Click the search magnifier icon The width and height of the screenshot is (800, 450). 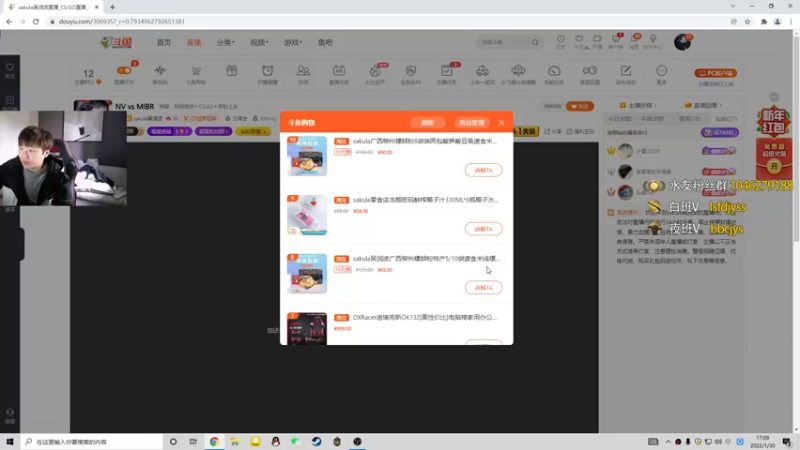535,42
